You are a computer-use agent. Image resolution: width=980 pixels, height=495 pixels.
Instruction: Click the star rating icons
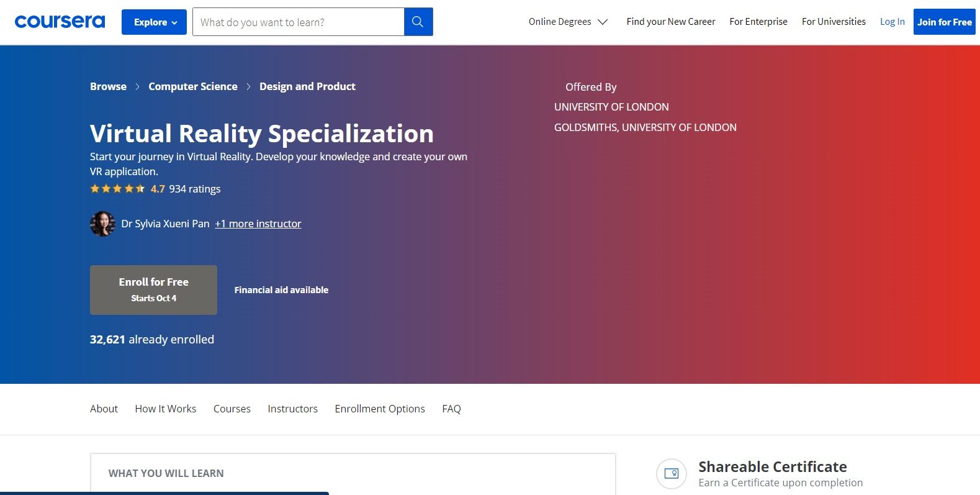point(117,189)
